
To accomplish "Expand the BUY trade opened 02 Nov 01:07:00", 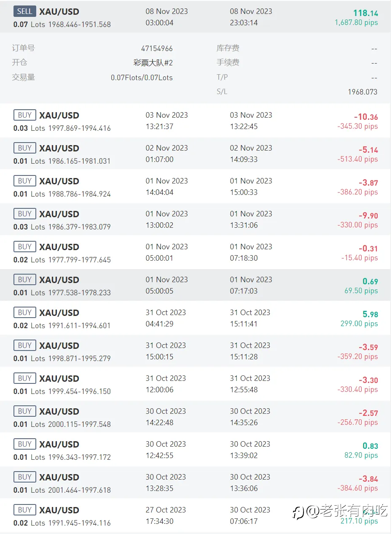I will click(x=196, y=154).
